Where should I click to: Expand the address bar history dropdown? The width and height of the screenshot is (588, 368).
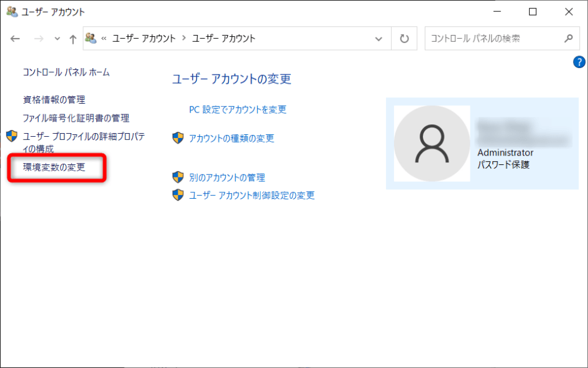coord(378,38)
